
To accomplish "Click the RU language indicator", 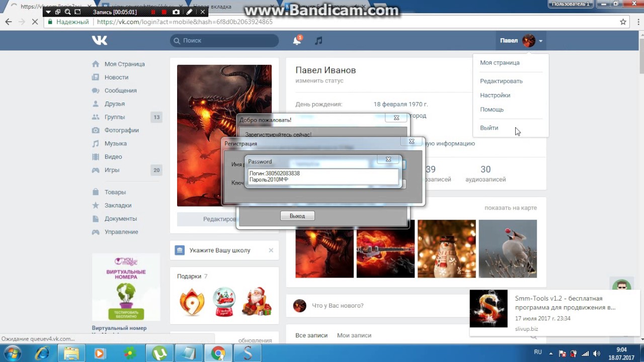I will (538, 352).
